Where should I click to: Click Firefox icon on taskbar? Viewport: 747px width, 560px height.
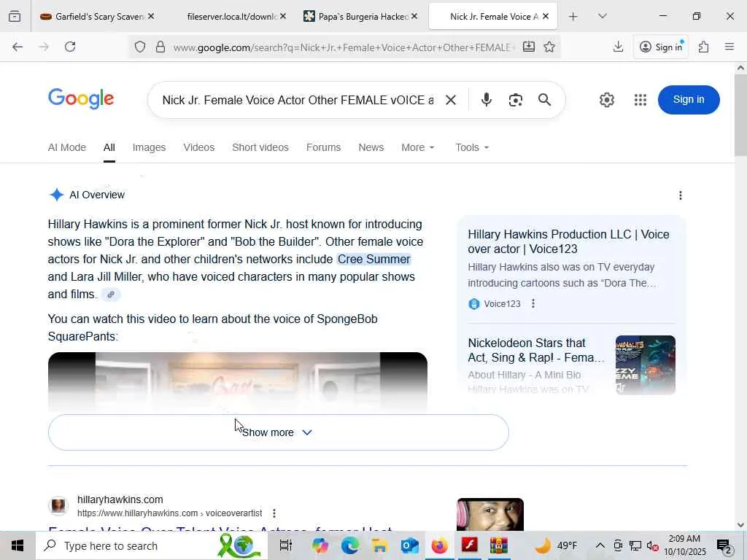pyautogui.click(x=439, y=545)
